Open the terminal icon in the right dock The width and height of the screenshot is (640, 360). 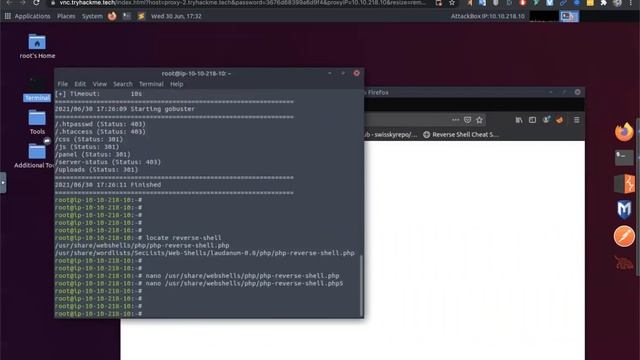coord(624,158)
